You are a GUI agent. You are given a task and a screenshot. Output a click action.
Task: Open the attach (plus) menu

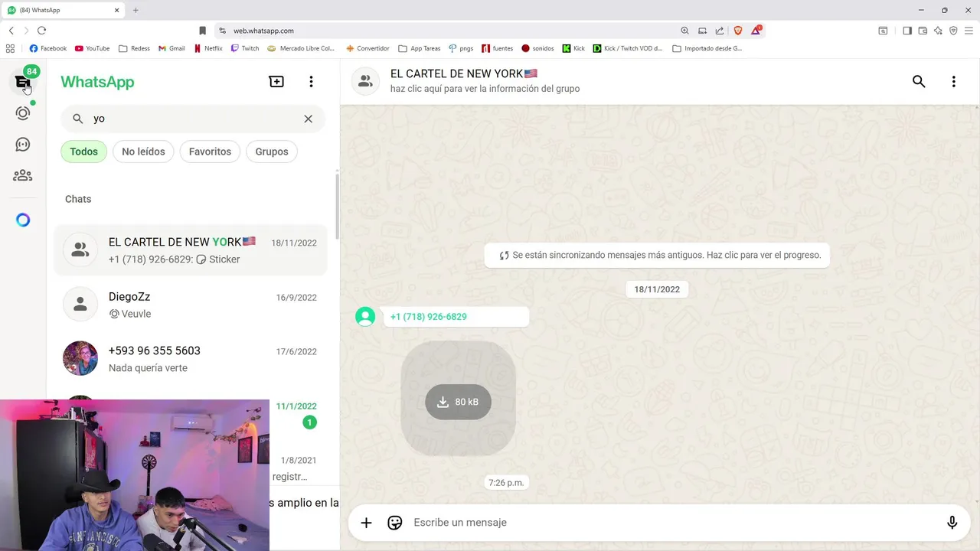(366, 523)
